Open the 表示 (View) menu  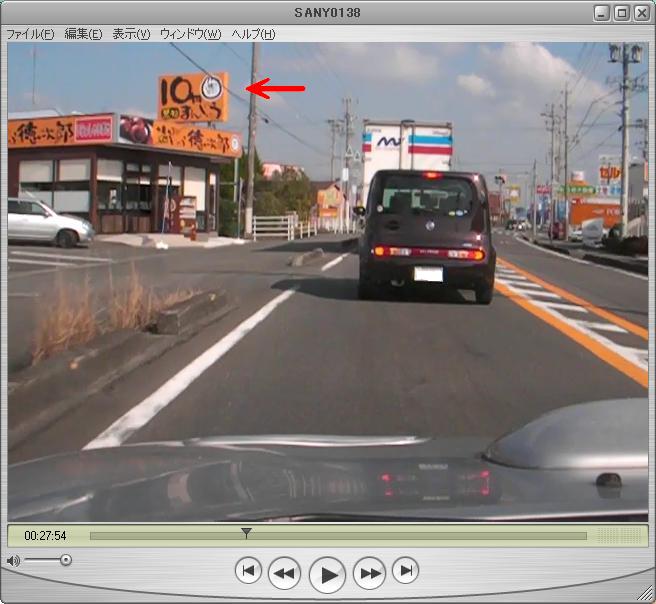coord(131,34)
